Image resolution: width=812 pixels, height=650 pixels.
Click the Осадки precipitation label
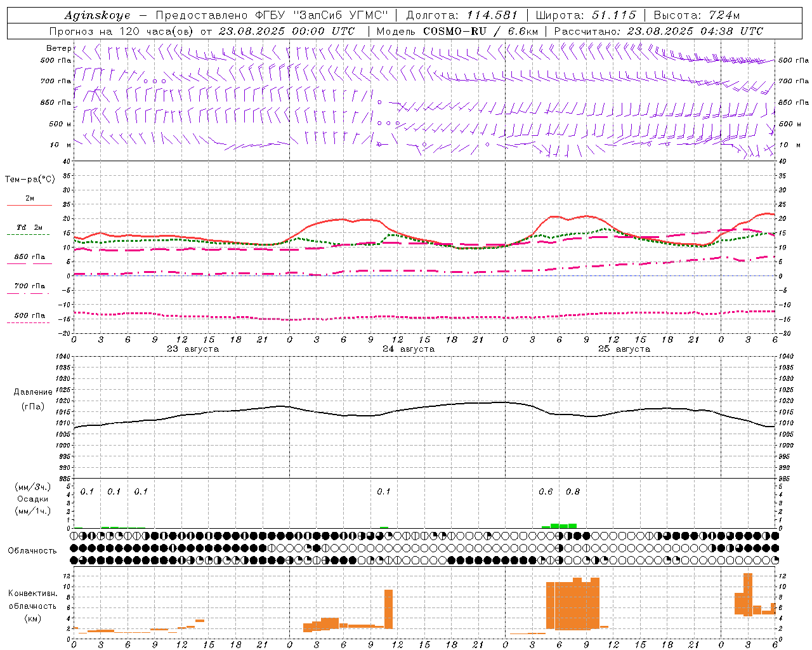tap(33, 500)
